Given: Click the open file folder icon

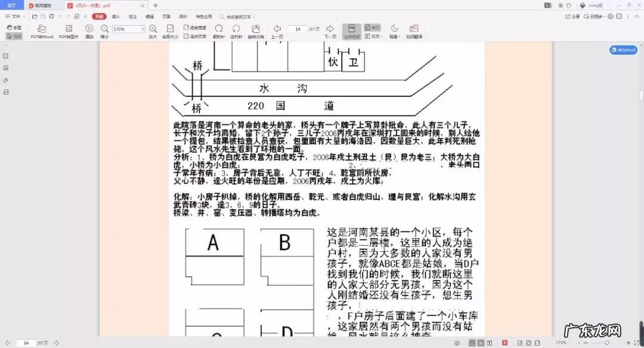Looking at the screenshot, I should 35,17.
